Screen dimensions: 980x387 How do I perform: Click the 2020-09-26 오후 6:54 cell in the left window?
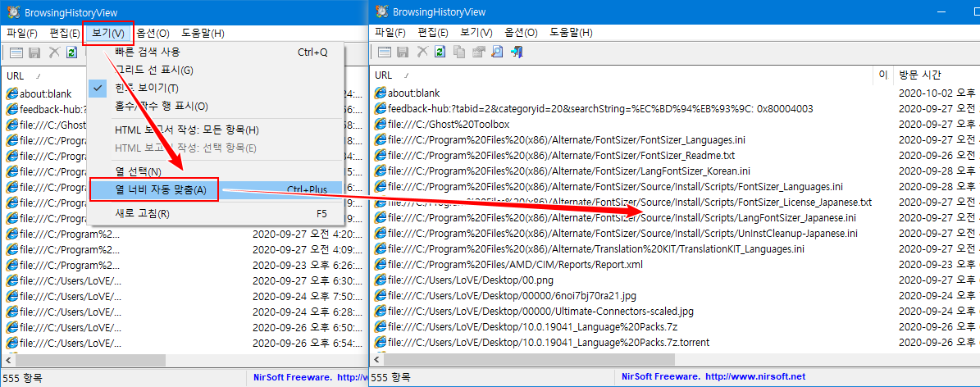pyautogui.click(x=307, y=343)
